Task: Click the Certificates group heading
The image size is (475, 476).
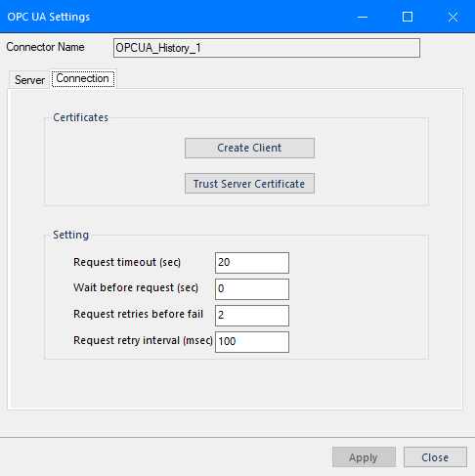Action: pos(80,117)
